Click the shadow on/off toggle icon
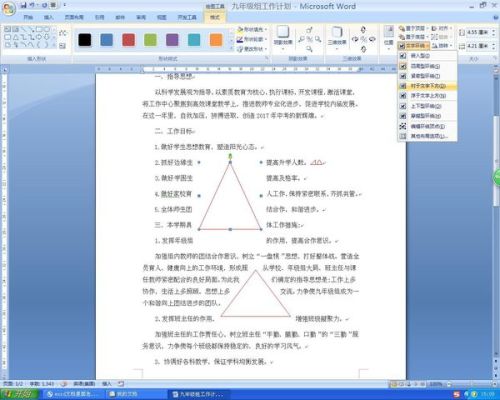The height and width of the screenshot is (400, 500). pyautogui.click(x=310, y=39)
